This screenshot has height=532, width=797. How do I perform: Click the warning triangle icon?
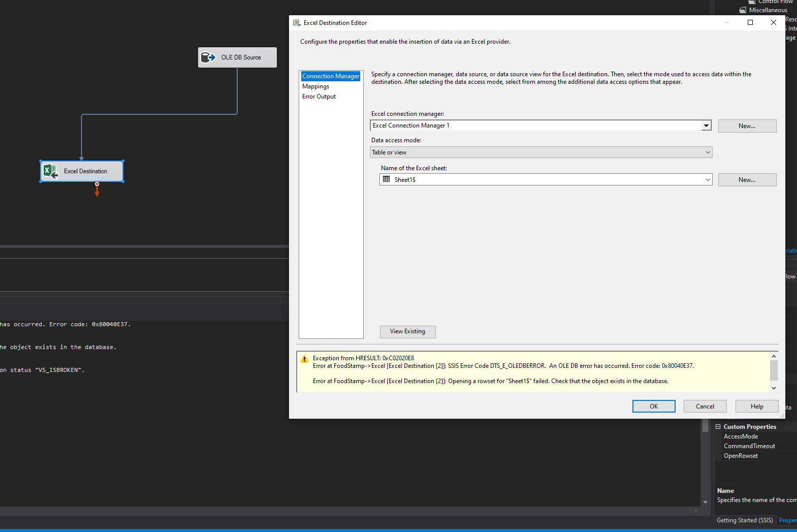(x=304, y=359)
